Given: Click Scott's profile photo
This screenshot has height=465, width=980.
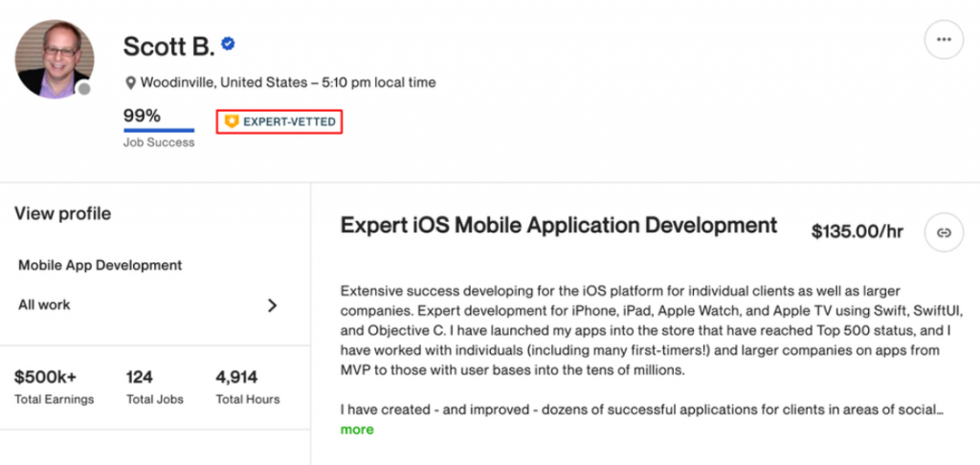Looking at the screenshot, I should tap(55, 58).
